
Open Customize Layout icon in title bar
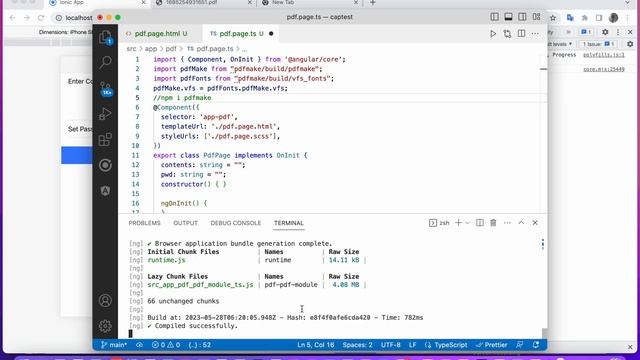tap(536, 17)
